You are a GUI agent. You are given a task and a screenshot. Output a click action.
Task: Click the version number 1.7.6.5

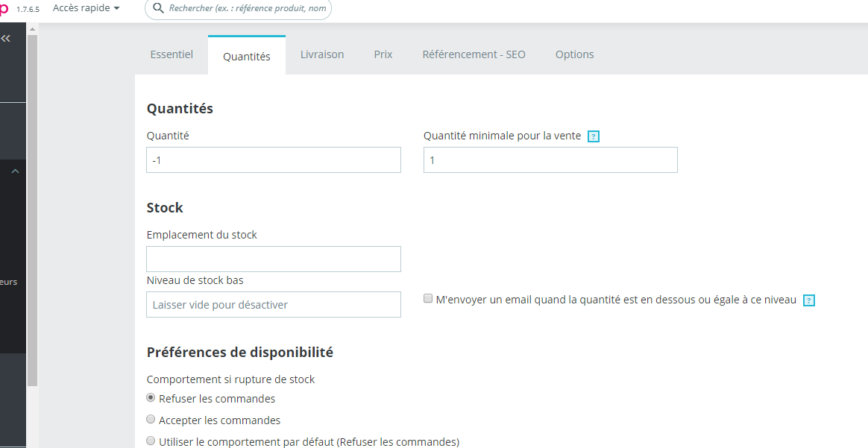click(x=28, y=10)
